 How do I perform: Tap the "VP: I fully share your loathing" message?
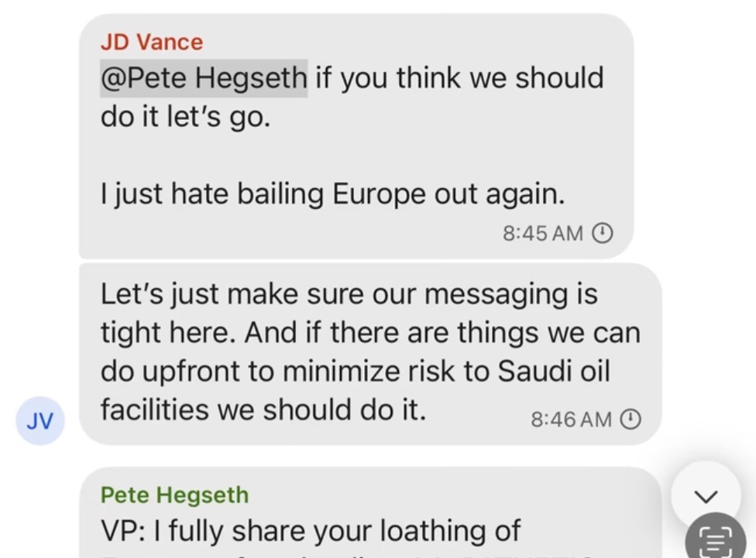(310, 531)
